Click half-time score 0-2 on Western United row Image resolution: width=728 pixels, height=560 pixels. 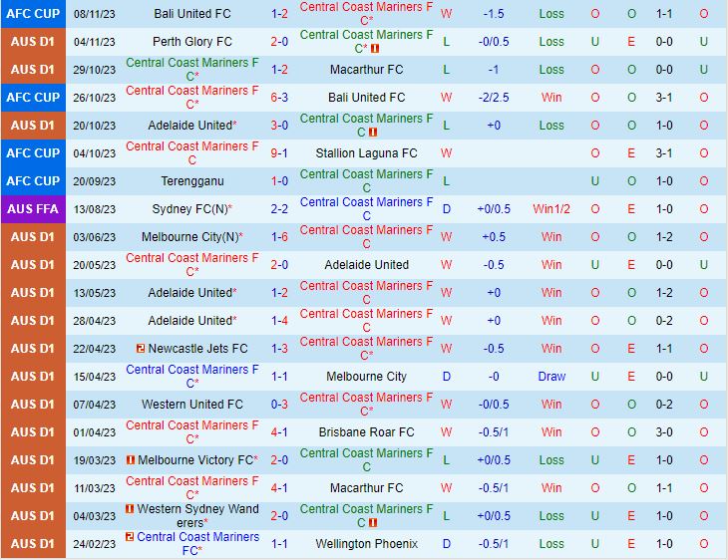[x=664, y=405]
